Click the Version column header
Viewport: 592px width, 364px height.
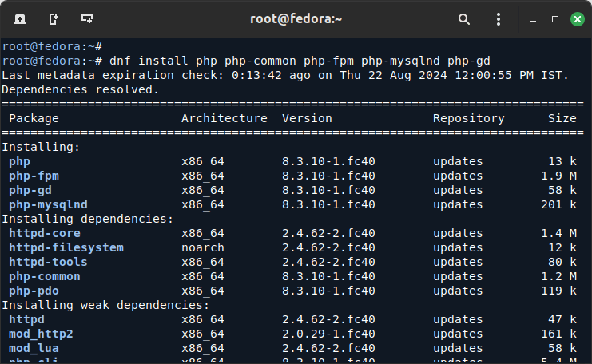307,118
